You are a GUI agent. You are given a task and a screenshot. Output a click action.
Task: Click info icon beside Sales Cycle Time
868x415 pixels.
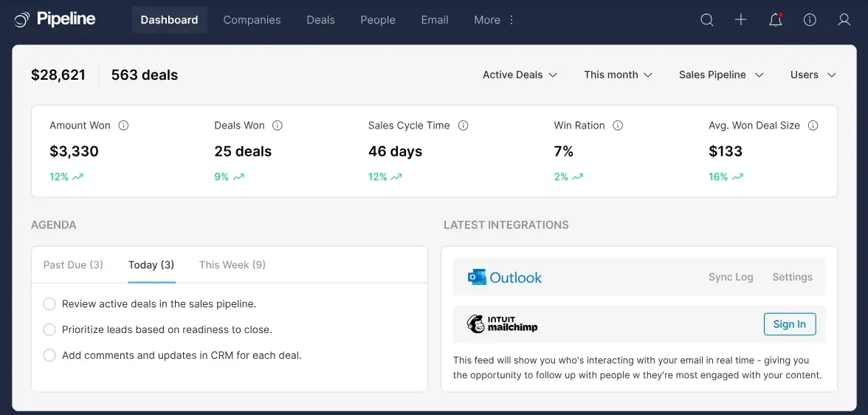[x=463, y=126]
